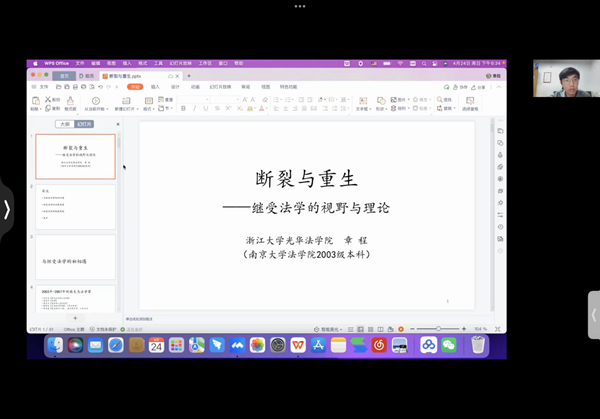Image resolution: width=600 pixels, height=419 pixels.
Task: Toggle Italic text formatting
Action: click(x=193, y=108)
